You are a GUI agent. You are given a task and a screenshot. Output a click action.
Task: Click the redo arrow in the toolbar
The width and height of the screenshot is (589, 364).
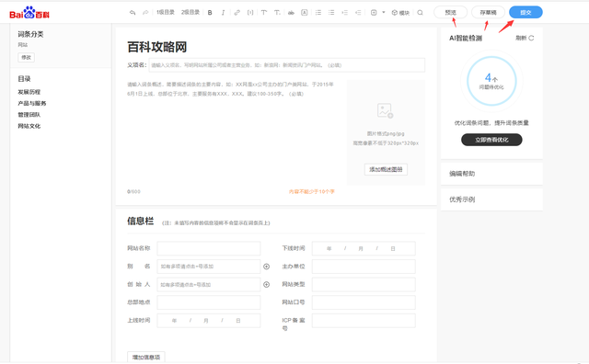pyautogui.click(x=145, y=12)
